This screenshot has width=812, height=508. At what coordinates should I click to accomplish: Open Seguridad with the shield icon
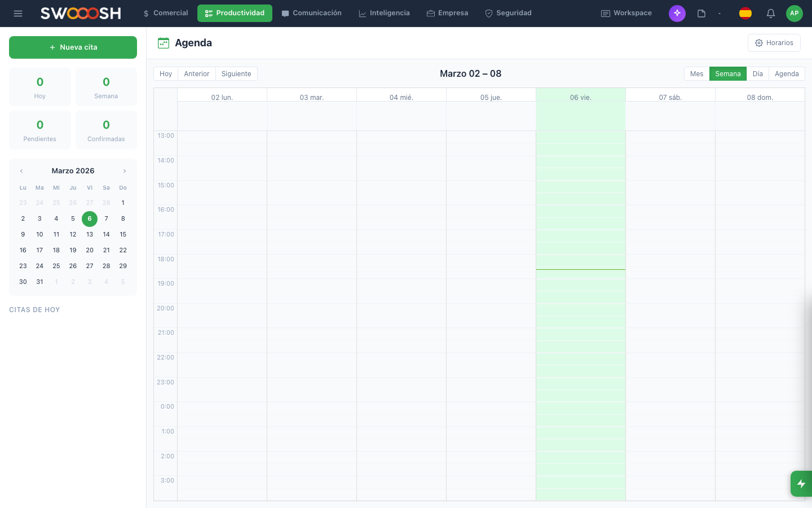pyautogui.click(x=488, y=12)
